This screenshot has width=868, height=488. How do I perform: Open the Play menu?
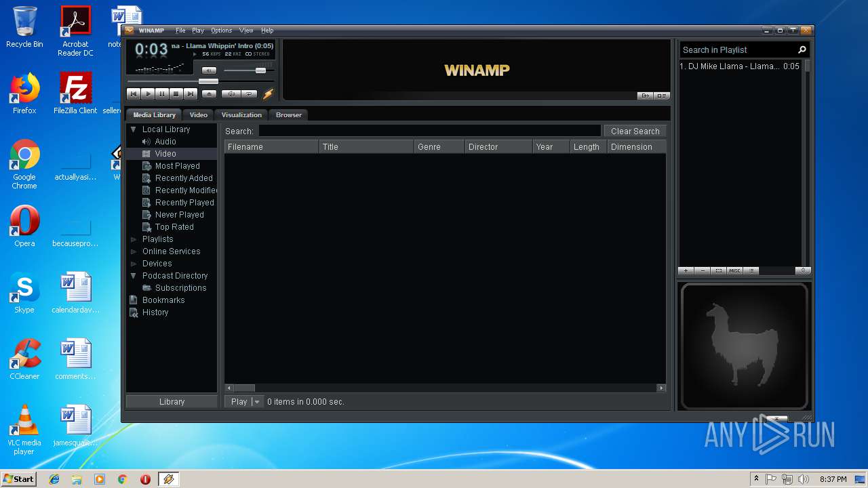[198, 30]
